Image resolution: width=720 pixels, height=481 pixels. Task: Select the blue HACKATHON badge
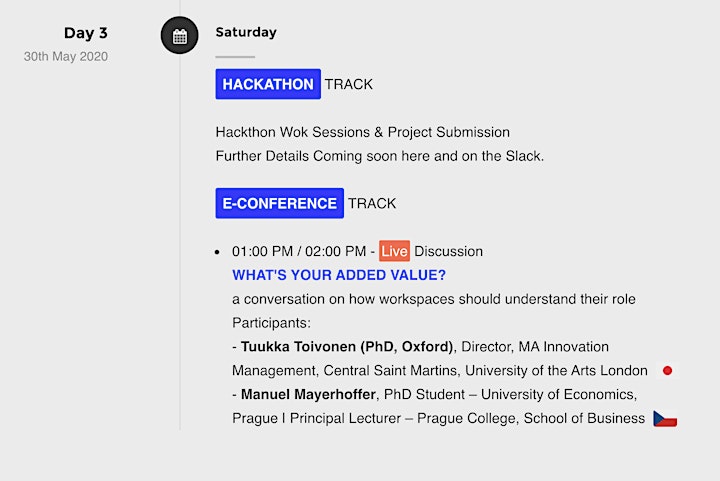[x=268, y=84]
